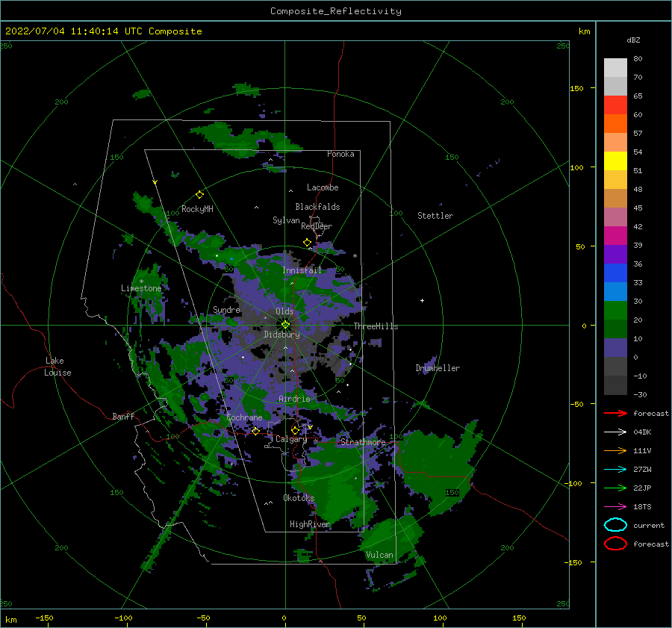This screenshot has width=672, height=628.
Task: Click the yellow diamond marker below RedDeer
Action: click(307, 243)
